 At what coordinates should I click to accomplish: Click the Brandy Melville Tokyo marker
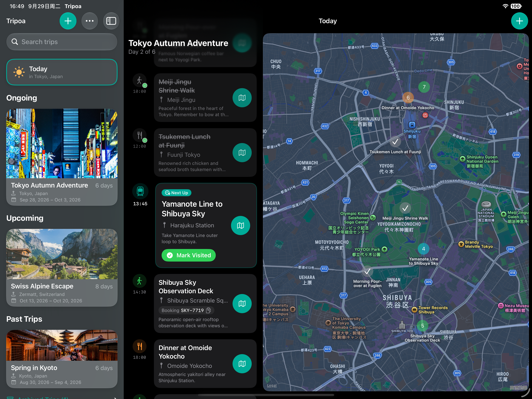pyautogui.click(x=461, y=244)
